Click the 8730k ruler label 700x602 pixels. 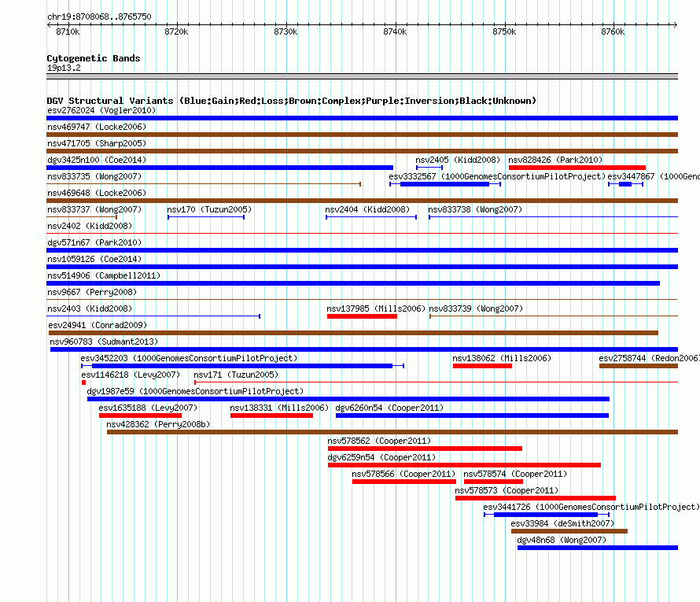click(286, 31)
